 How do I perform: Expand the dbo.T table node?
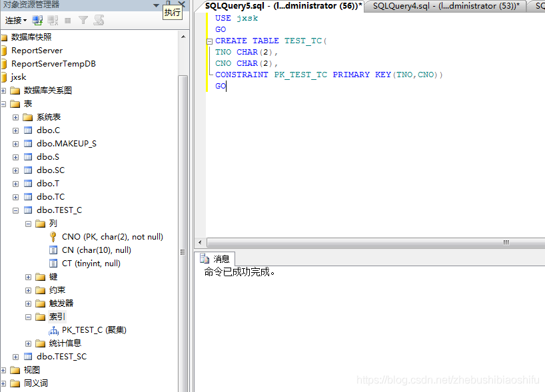point(15,184)
